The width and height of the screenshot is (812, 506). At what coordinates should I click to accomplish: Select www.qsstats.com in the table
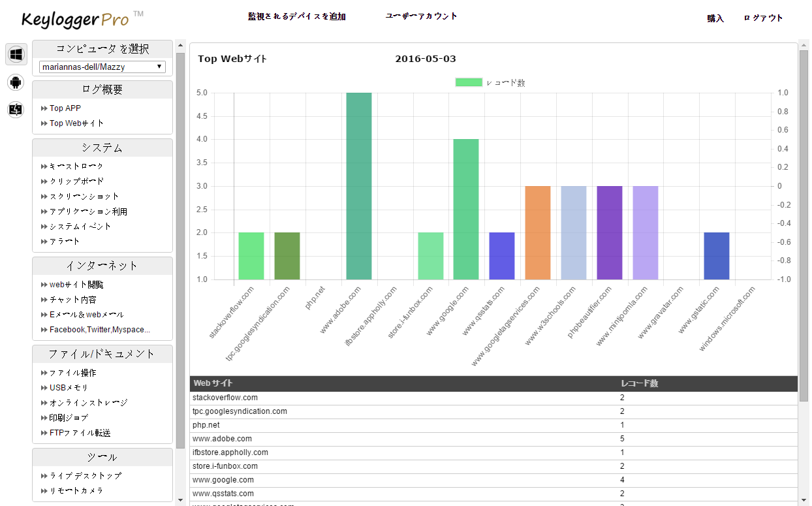[x=223, y=494]
